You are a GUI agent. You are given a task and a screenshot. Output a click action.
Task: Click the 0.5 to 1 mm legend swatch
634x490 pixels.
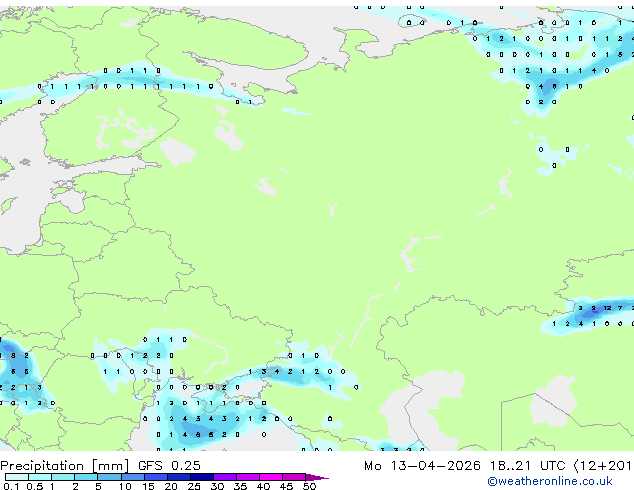(40, 477)
